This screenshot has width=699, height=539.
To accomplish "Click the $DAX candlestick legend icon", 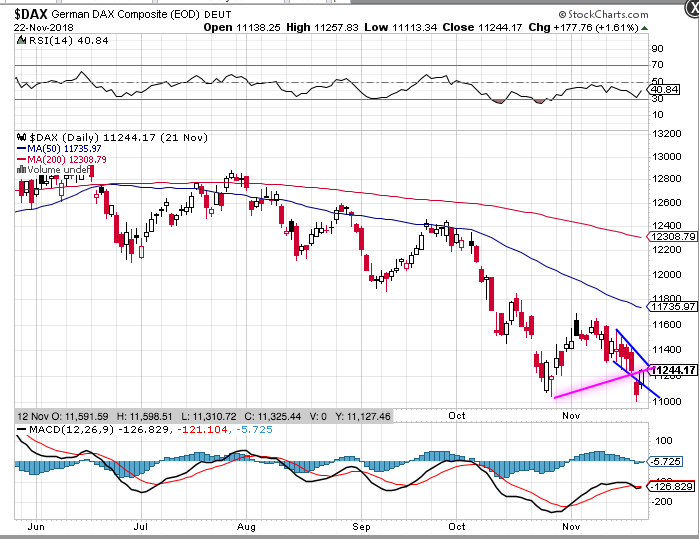I will click(20, 135).
